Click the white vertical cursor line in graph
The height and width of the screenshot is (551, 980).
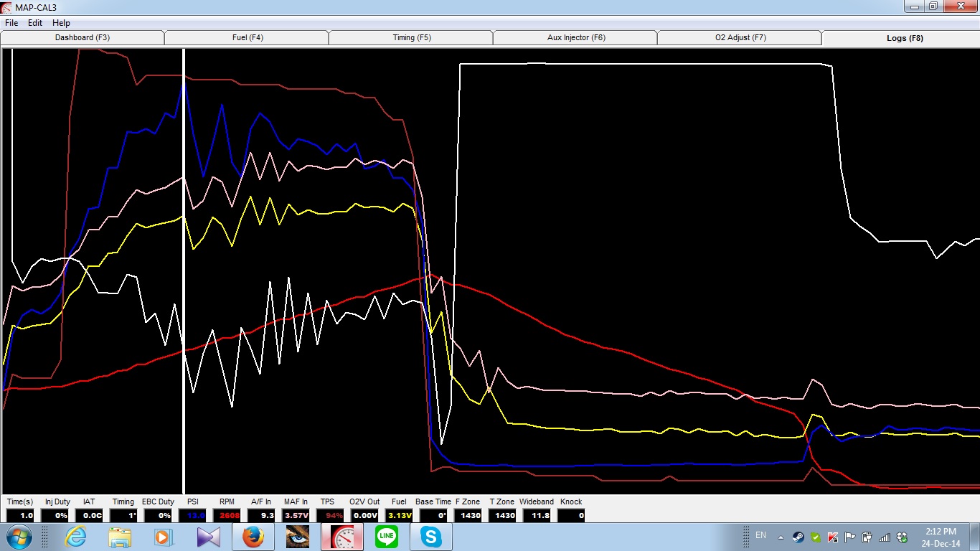tap(184, 287)
